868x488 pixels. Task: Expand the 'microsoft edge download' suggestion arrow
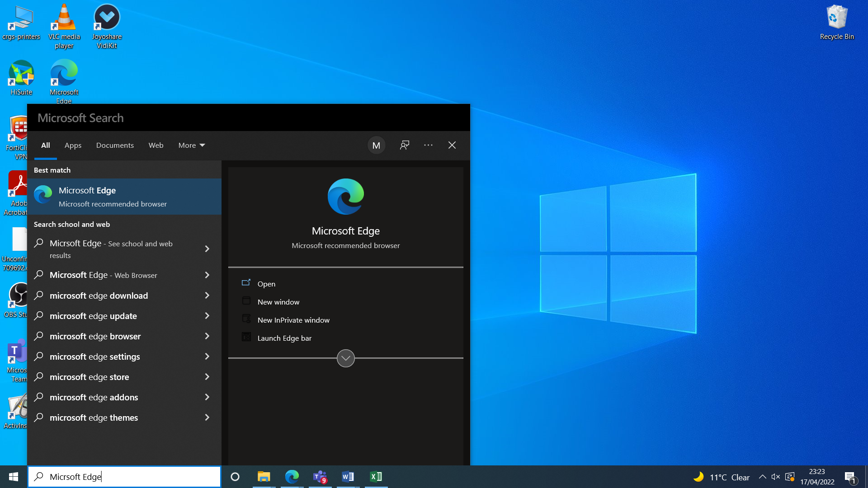(x=207, y=296)
